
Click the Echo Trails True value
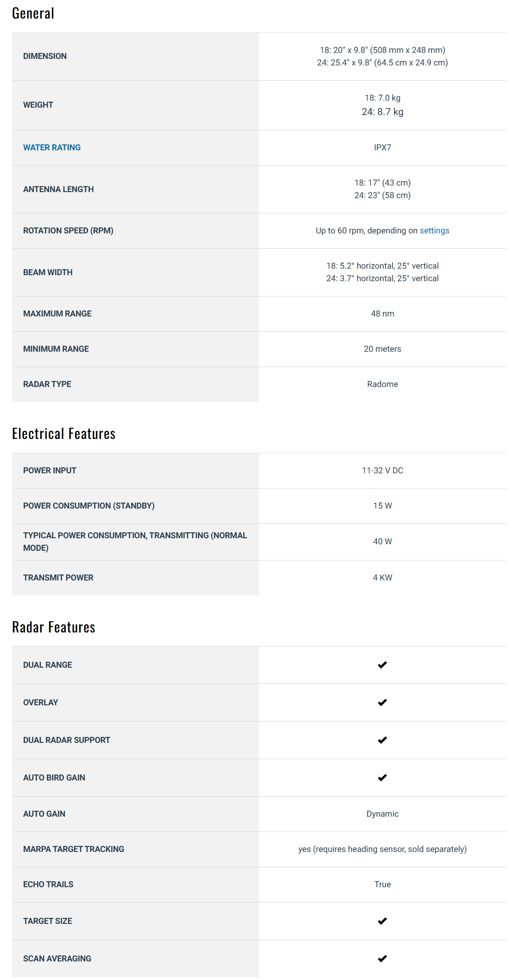click(382, 884)
